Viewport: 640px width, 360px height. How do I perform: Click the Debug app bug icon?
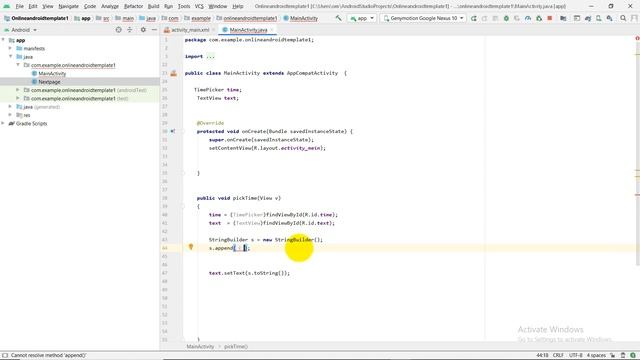point(506,18)
